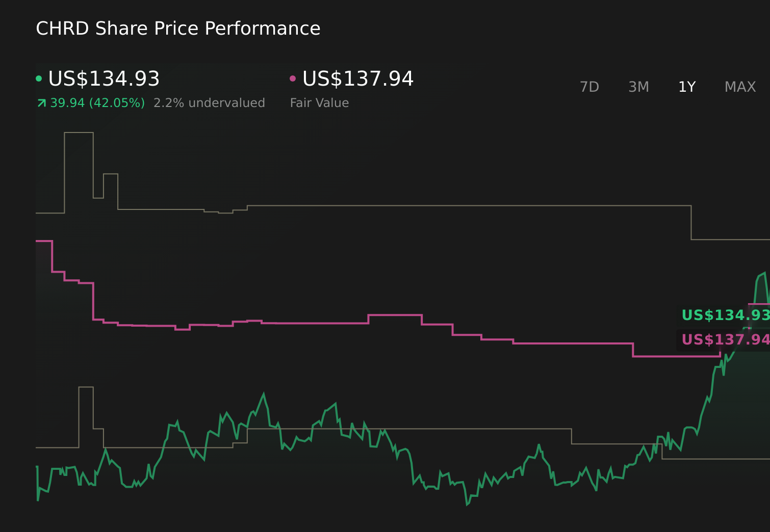Switch to the 3M time range
The width and height of the screenshot is (770, 532).
click(638, 87)
